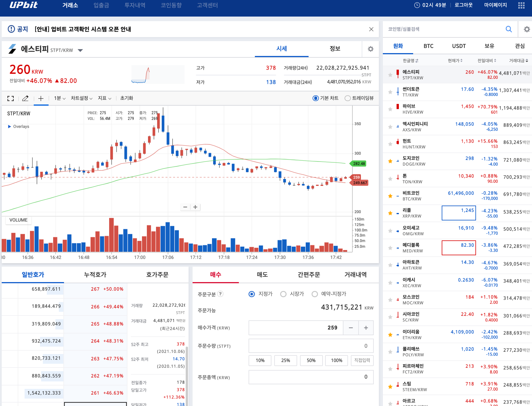Image resolution: width=532 pixels, height=406 pixels.
Task: Toggle favorite star for 도지코인
Action: pyautogui.click(x=390, y=161)
